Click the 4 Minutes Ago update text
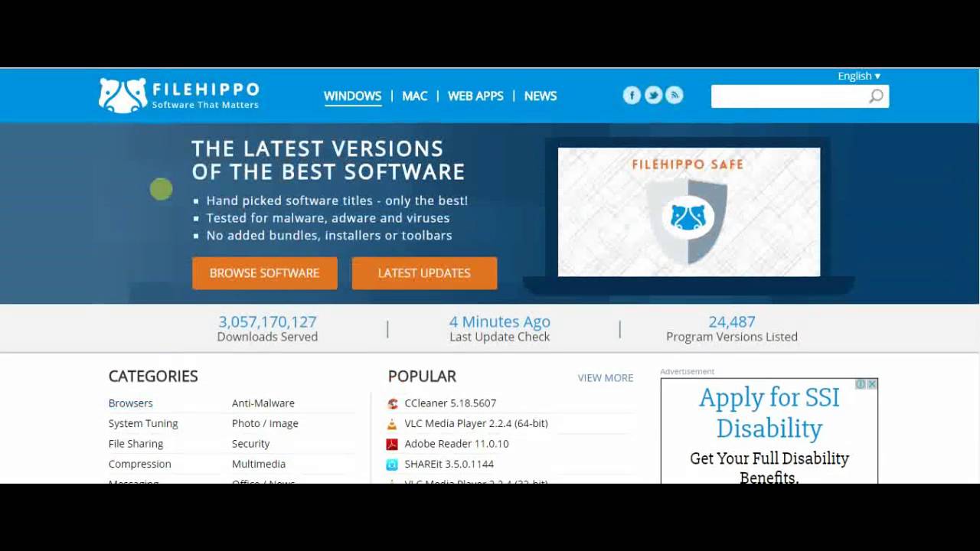This screenshot has height=551, width=980. [x=499, y=322]
